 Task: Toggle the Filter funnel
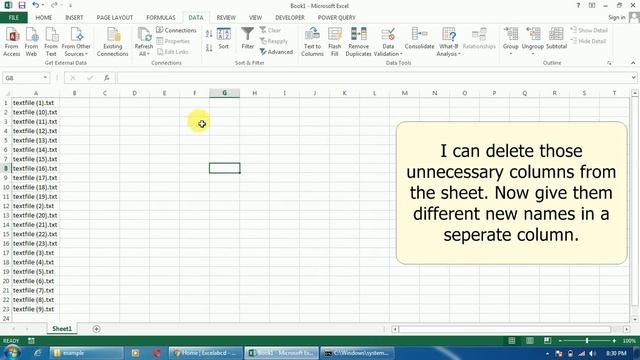coord(247,39)
